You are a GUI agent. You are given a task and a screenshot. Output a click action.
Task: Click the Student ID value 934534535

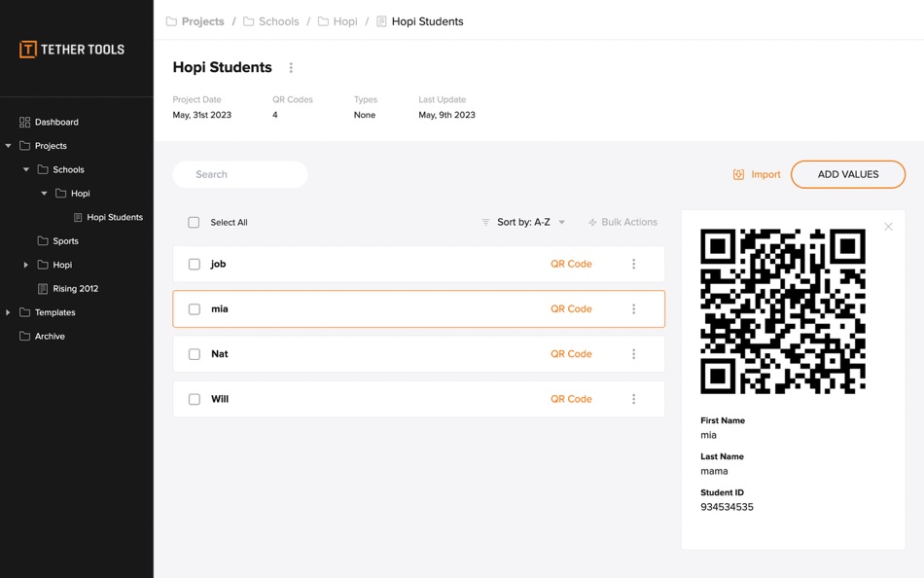[x=727, y=507]
